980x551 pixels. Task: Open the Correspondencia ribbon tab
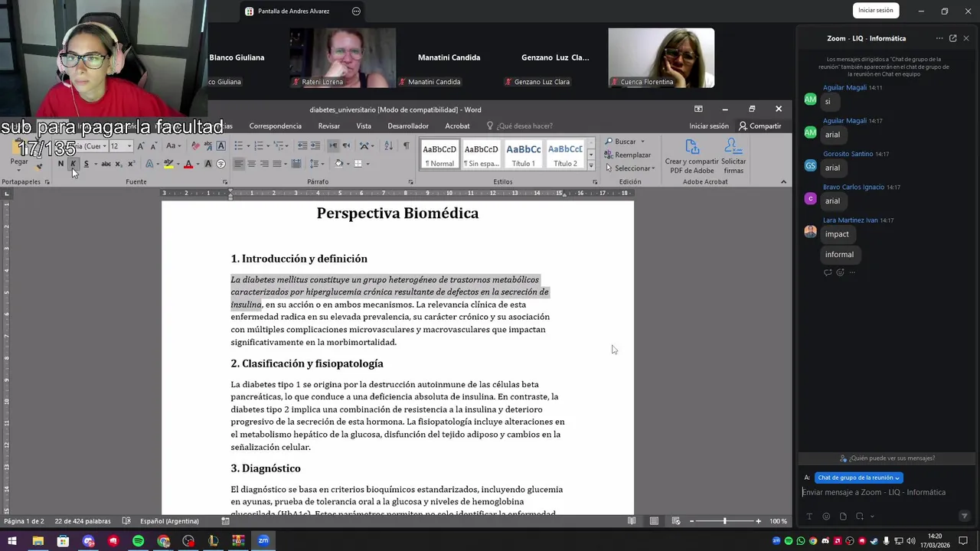pos(275,126)
